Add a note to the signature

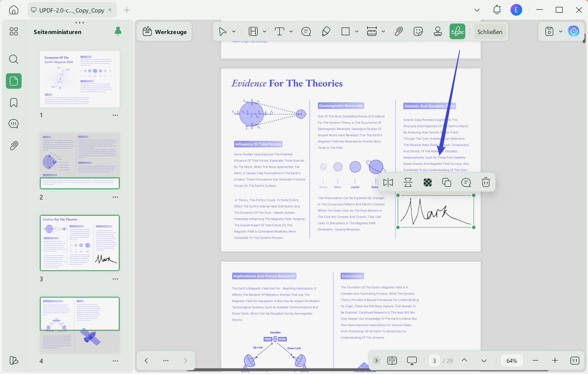point(466,182)
